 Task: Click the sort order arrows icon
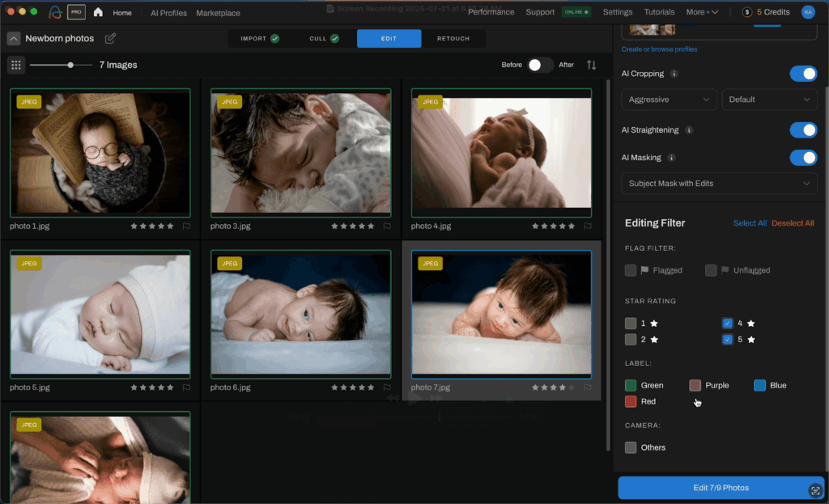click(591, 65)
